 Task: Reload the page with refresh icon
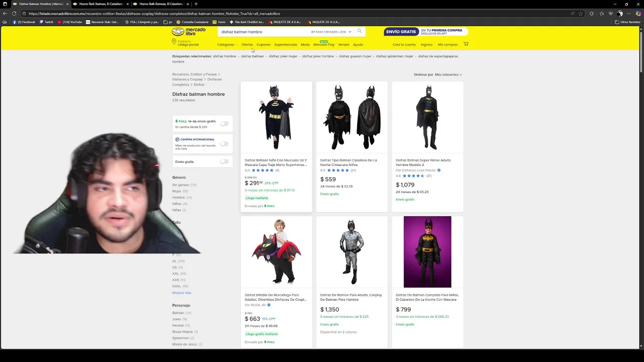tap(14, 14)
